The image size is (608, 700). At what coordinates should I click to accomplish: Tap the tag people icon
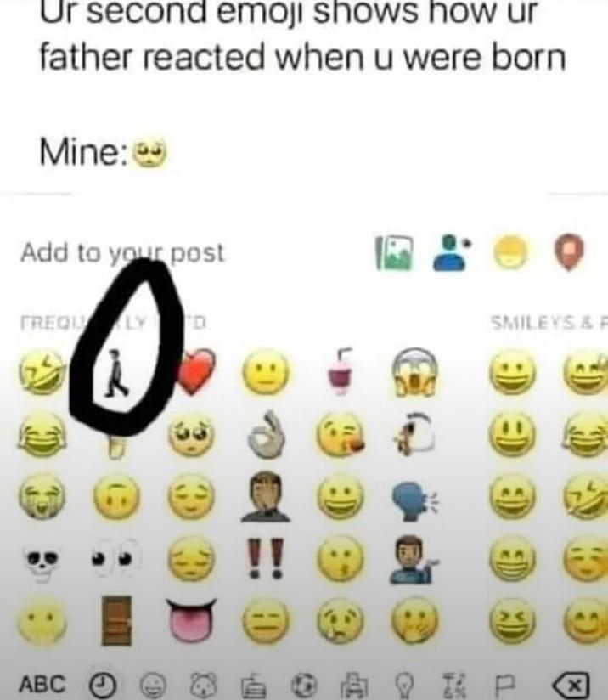pyautogui.click(x=452, y=253)
